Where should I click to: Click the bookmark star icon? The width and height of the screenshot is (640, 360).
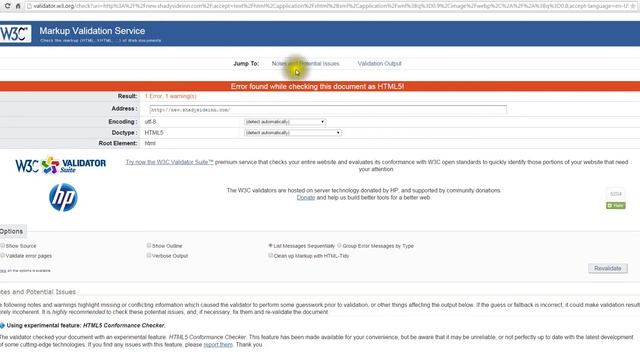[633, 6]
